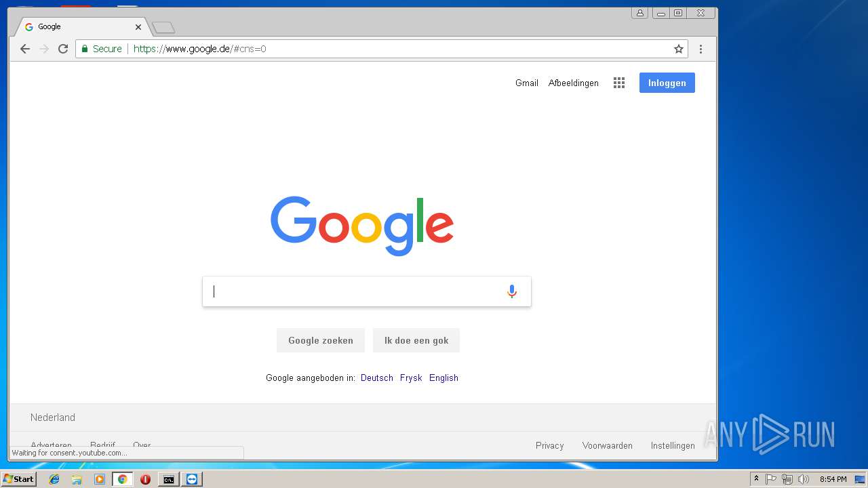Click the Show desktop tray icon
The image size is (868, 488).
860,479
